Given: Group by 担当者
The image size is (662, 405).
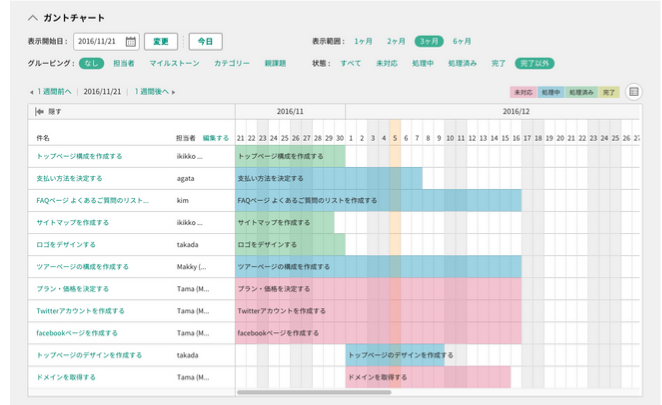Looking at the screenshot, I should (125, 63).
